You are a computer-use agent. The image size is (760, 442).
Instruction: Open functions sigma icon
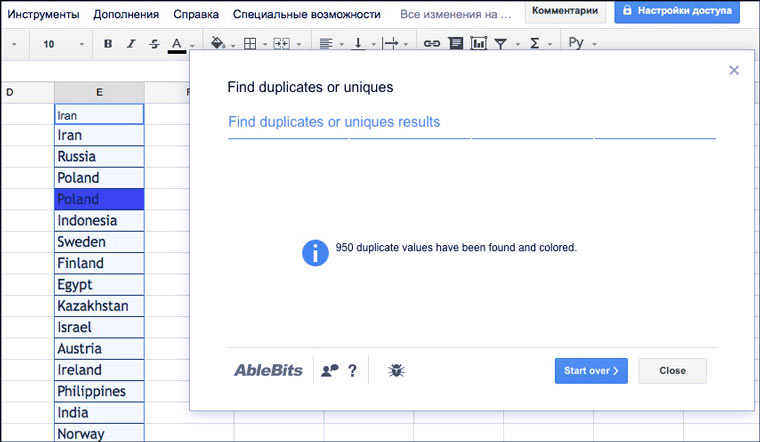coord(534,44)
